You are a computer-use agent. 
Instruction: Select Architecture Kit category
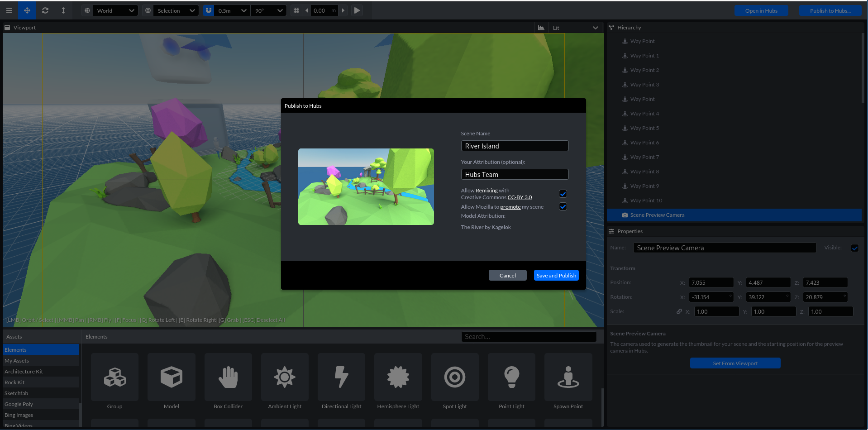[41, 372]
